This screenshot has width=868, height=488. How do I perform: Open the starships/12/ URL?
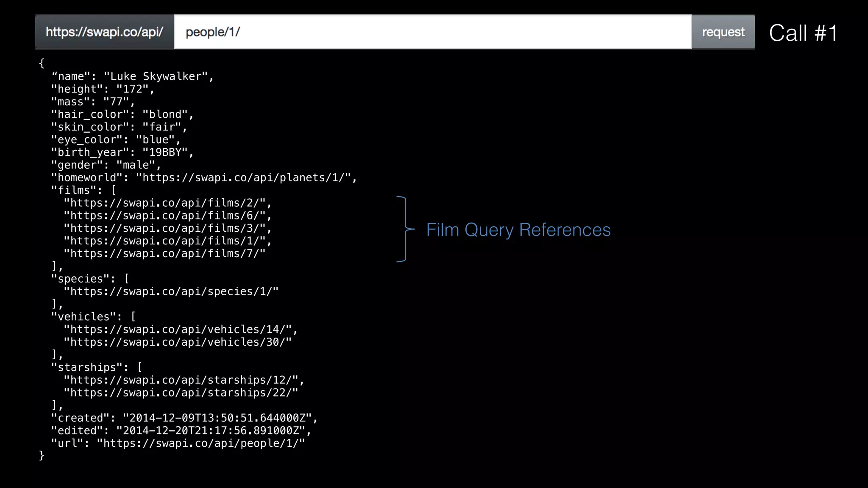tap(184, 380)
